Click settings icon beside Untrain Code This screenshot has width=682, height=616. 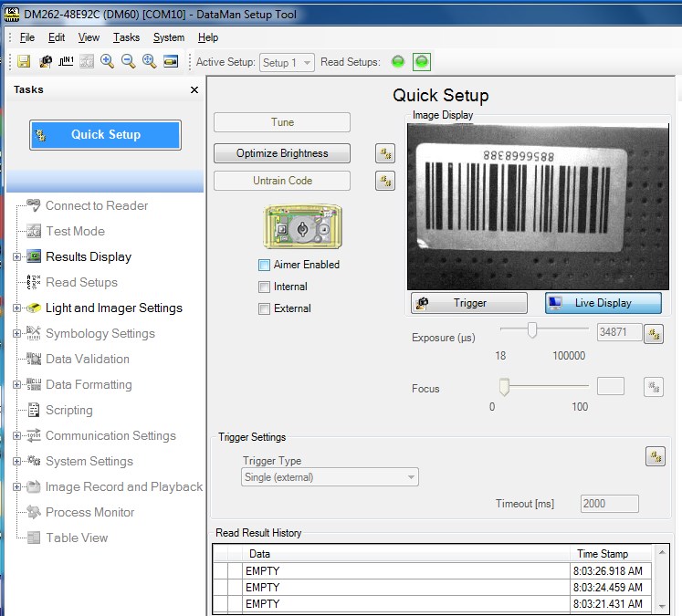point(385,181)
